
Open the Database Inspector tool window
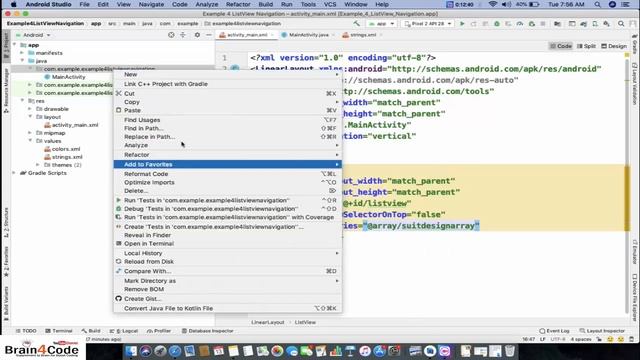tap(207, 331)
